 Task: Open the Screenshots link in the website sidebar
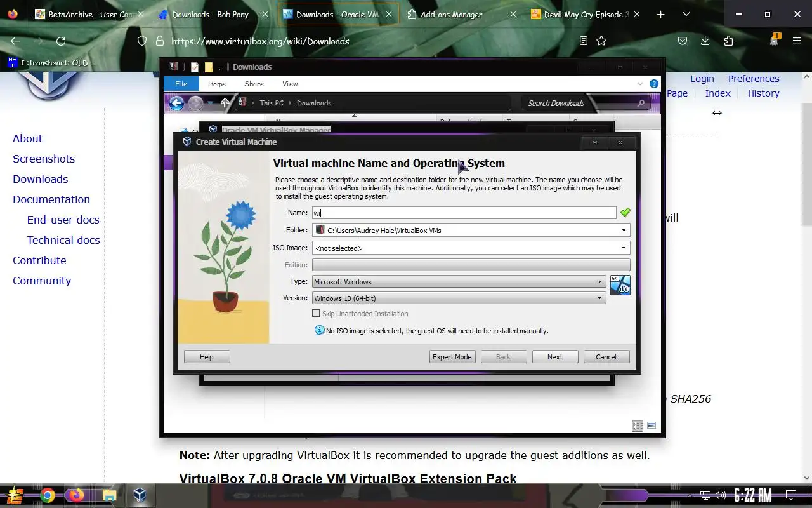(44, 159)
